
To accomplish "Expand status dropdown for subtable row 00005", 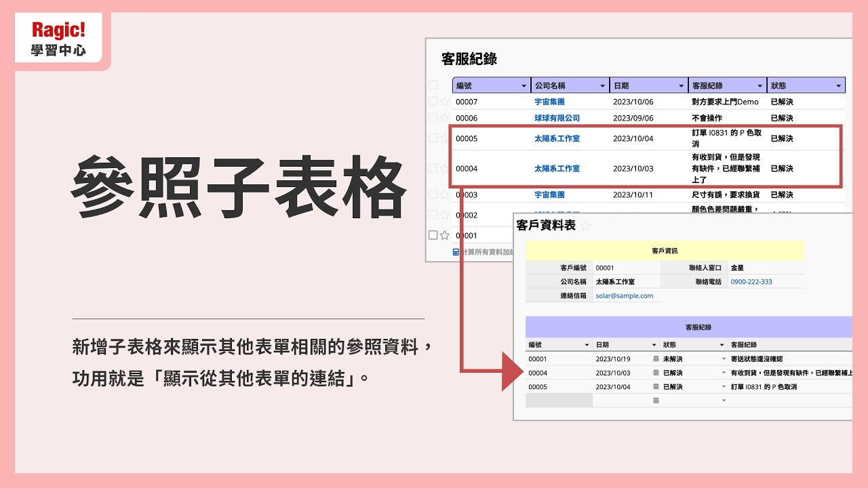I will 724,387.
